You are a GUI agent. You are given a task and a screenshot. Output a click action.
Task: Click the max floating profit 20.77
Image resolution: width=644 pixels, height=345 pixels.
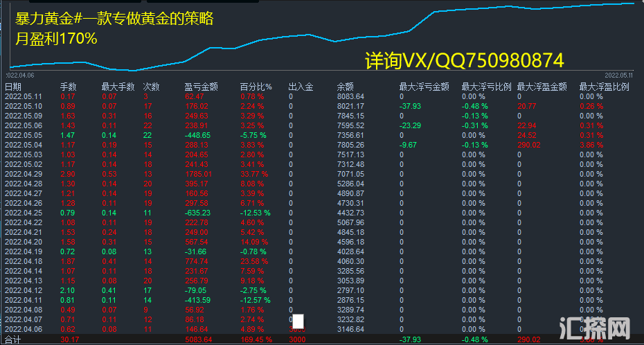click(x=527, y=107)
